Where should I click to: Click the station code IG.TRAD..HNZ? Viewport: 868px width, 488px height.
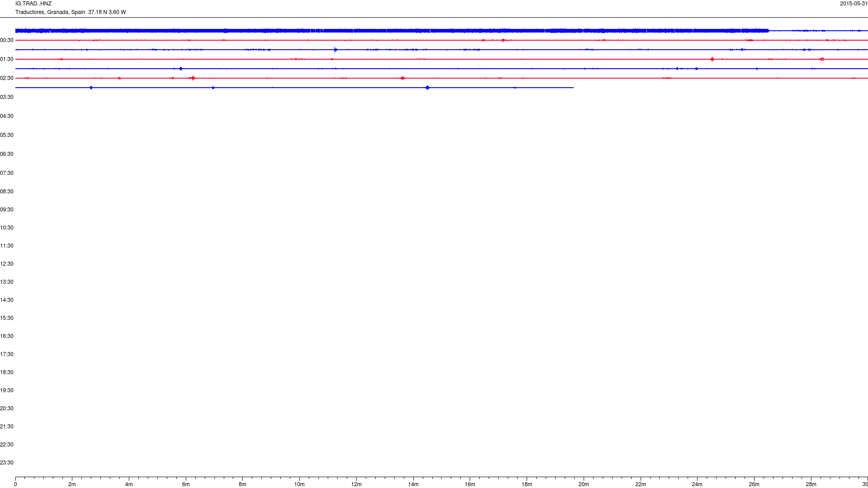[x=33, y=4]
